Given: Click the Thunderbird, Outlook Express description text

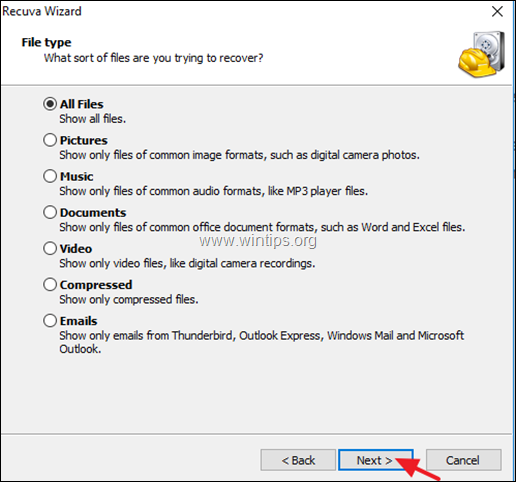Looking at the screenshot, I should click(261, 342).
